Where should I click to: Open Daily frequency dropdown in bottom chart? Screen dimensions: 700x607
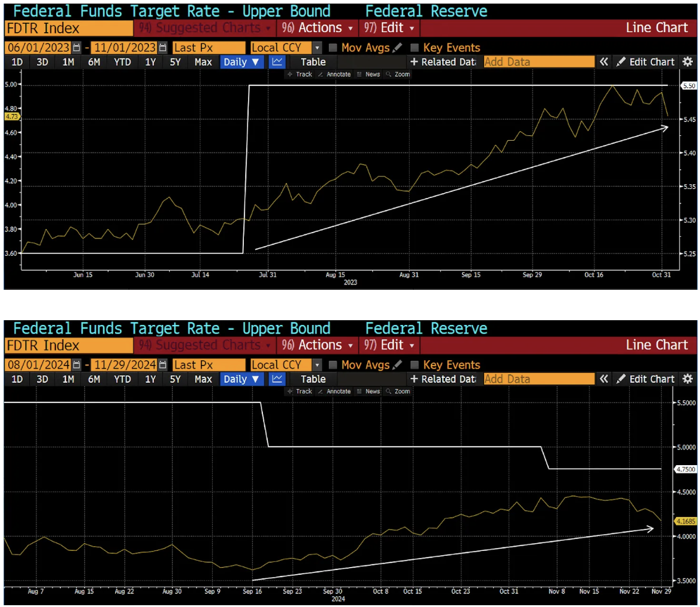pyautogui.click(x=241, y=379)
